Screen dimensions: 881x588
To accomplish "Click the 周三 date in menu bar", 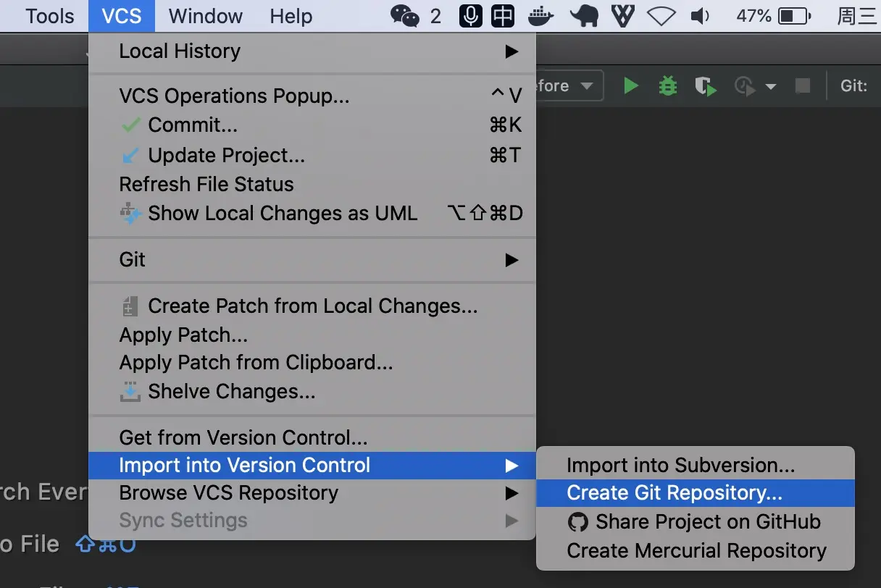I will click(x=857, y=16).
